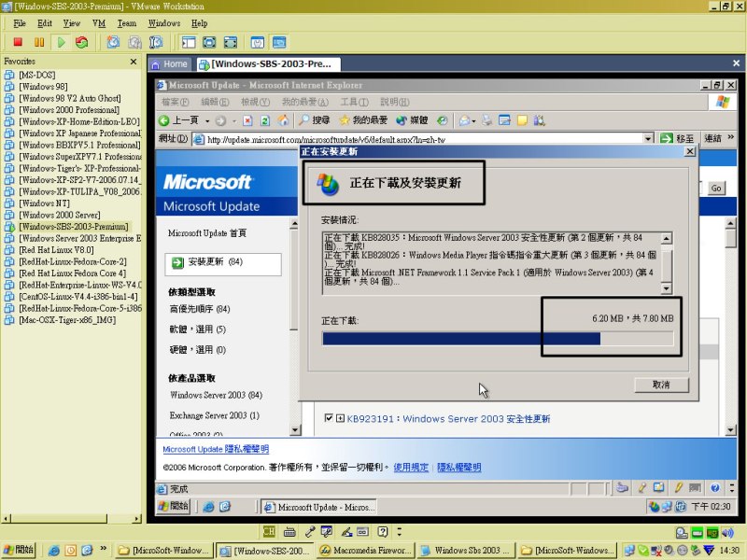Click the VMware Quick Switch toolbar icon
The height and width of the screenshot is (560, 747).
231,42
